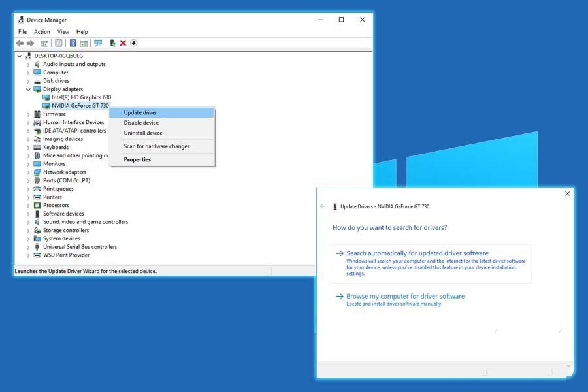Click the Storage controllers icon
Screen dimensions: 588x392
(x=37, y=231)
